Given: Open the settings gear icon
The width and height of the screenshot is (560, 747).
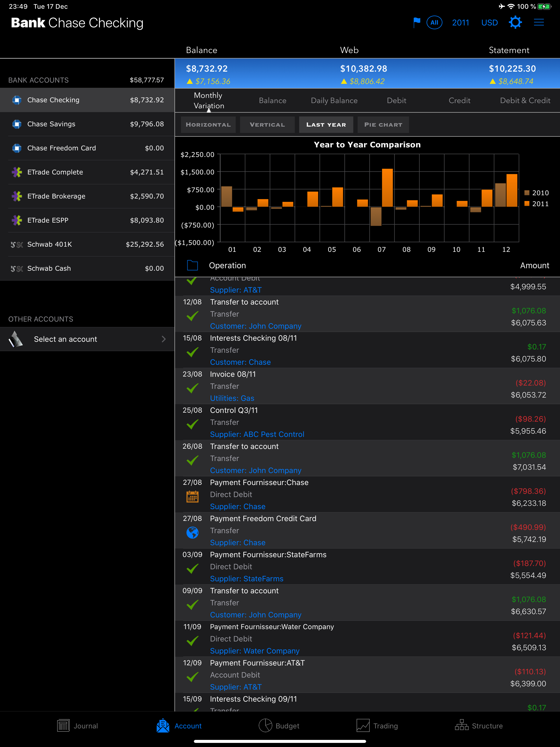Looking at the screenshot, I should (515, 23).
